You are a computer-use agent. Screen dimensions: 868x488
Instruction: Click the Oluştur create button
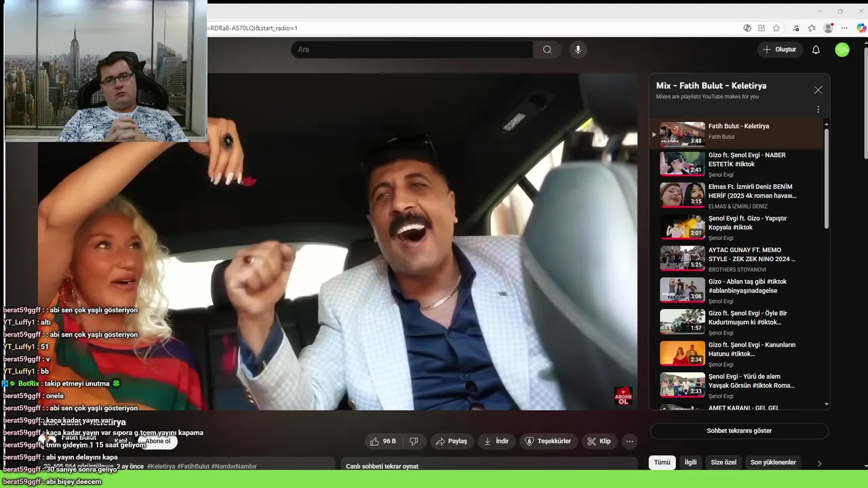[x=780, y=49]
